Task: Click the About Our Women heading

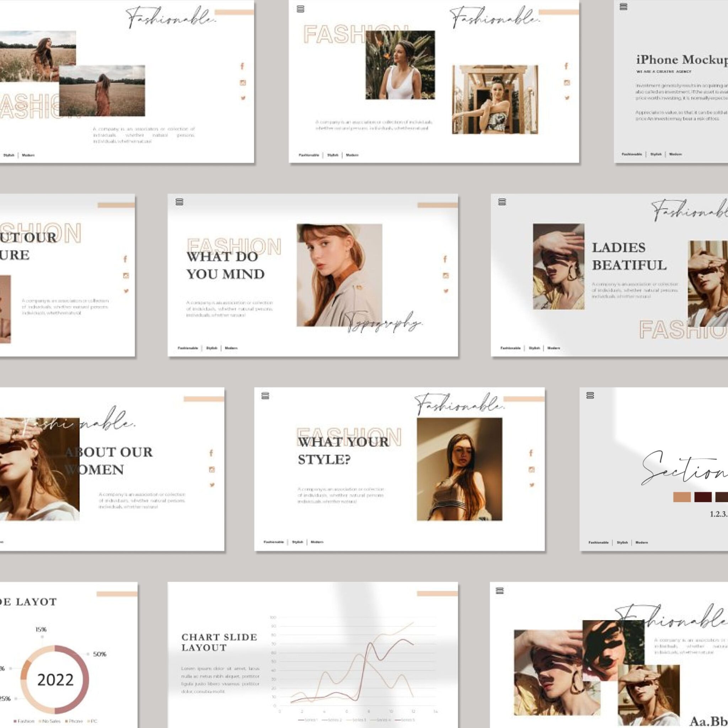Action: coord(108,460)
